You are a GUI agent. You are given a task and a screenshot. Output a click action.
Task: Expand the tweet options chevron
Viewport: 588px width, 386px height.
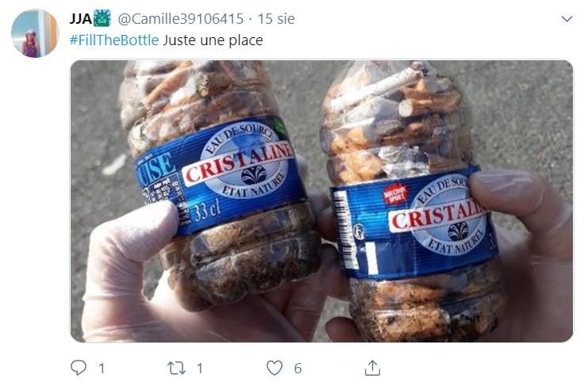click(x=567, y=19)
